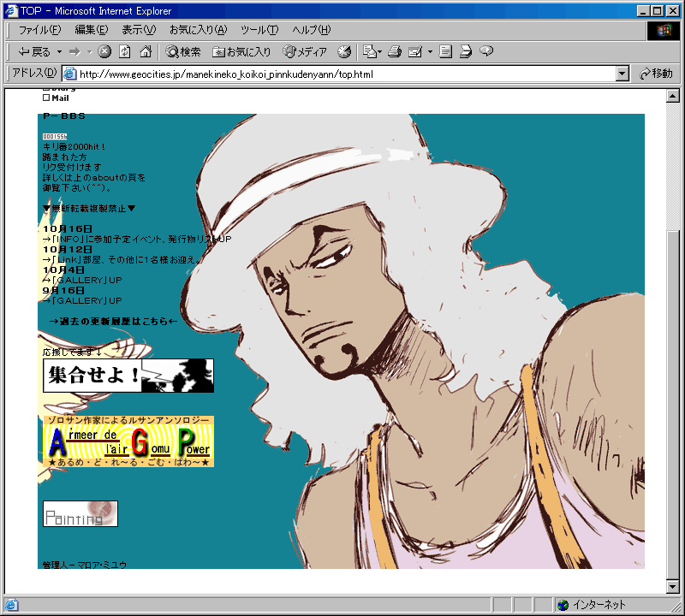Click the page icon in the address bar
Image resolution: width=685 pixels, height=616 pixels.
click(x=70, y=74)
